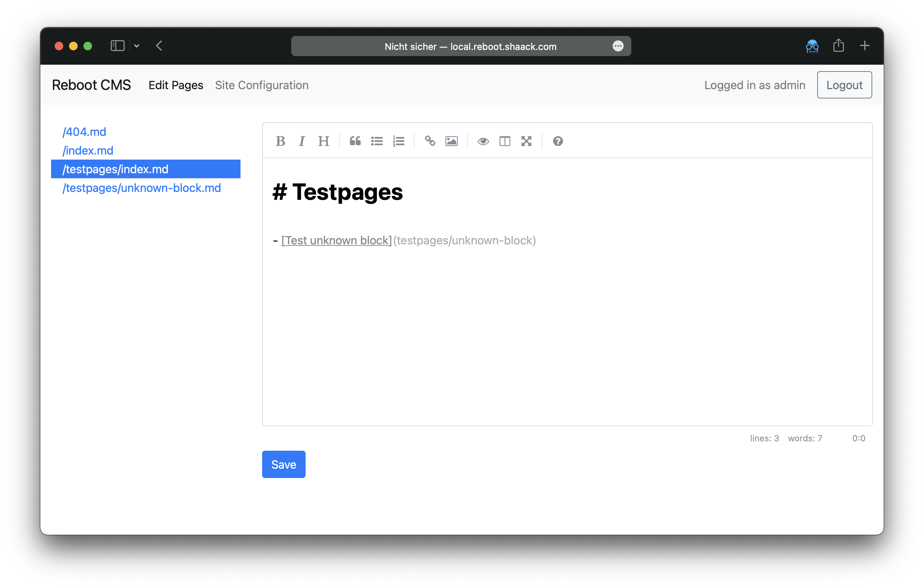Toggle fullscreen editor mode
This screenshot has width=924, height=588.
526,141
